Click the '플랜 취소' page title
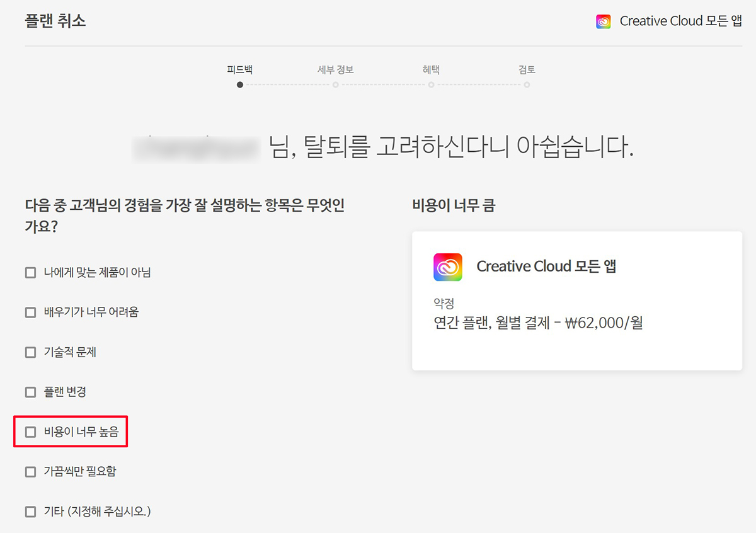This screenshot has width=756, height=533. 55,21
